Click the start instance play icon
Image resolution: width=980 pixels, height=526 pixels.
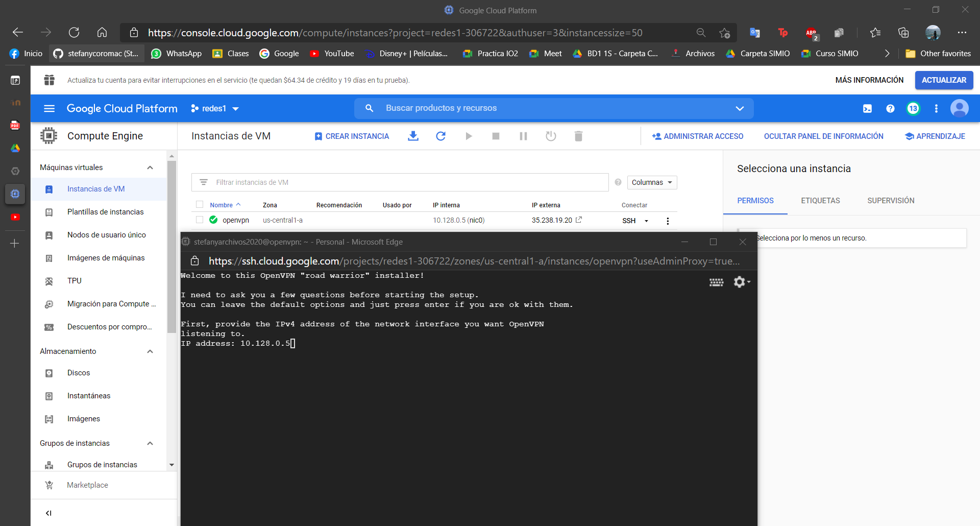click(469, 136)
